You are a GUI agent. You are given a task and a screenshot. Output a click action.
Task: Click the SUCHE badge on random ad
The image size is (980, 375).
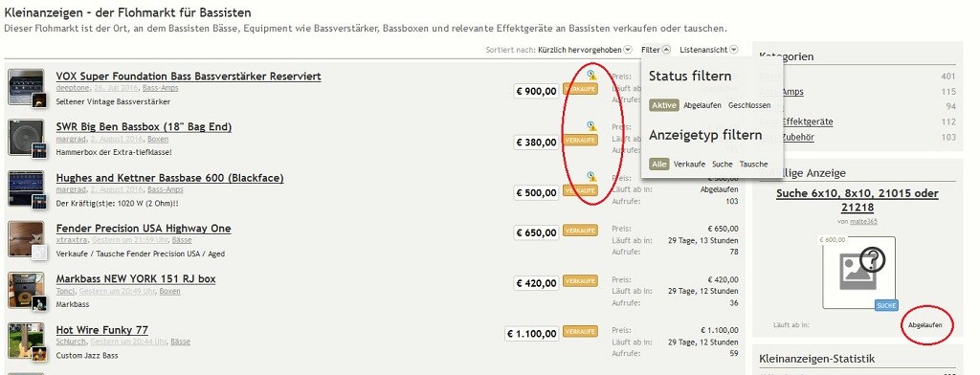coord(886,305)
